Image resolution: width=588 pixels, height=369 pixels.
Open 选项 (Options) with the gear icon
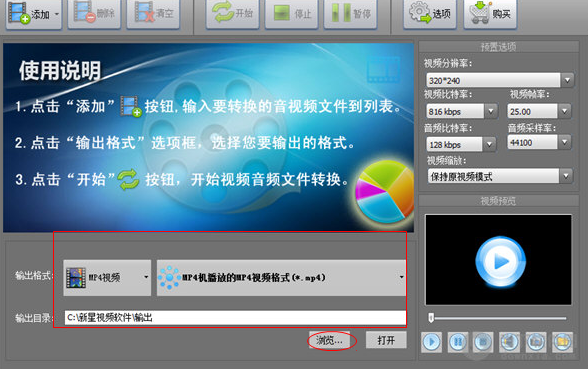coord(430,14)
